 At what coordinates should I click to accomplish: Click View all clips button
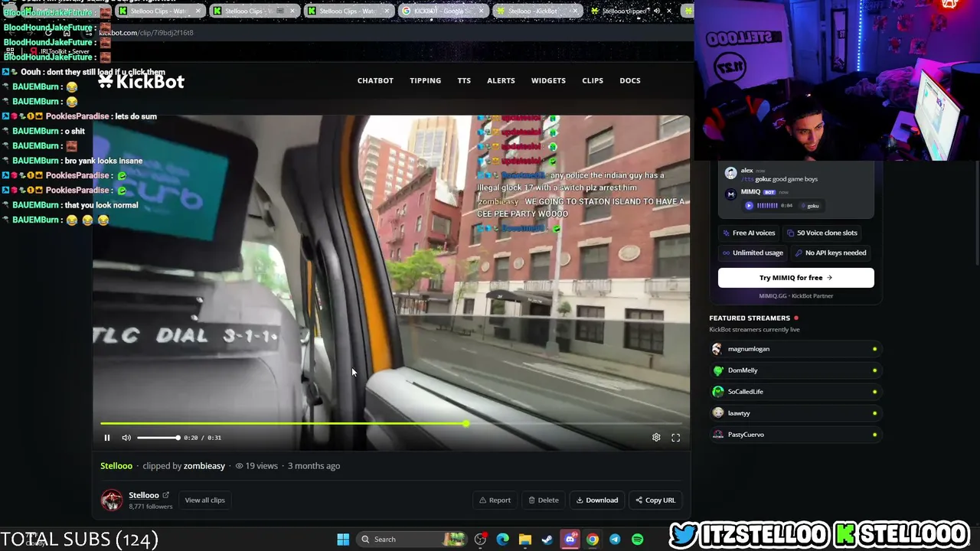[x=204, y=500]
